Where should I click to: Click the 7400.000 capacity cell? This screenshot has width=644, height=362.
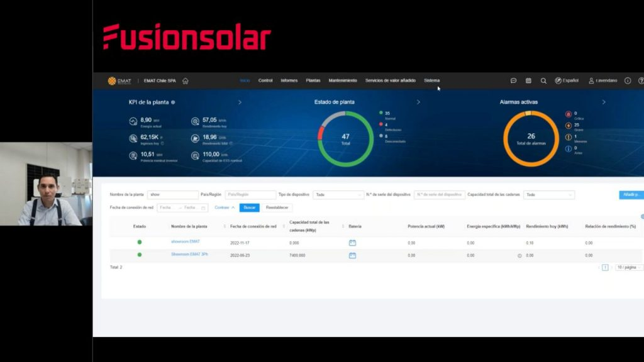[x=297, y=255]
